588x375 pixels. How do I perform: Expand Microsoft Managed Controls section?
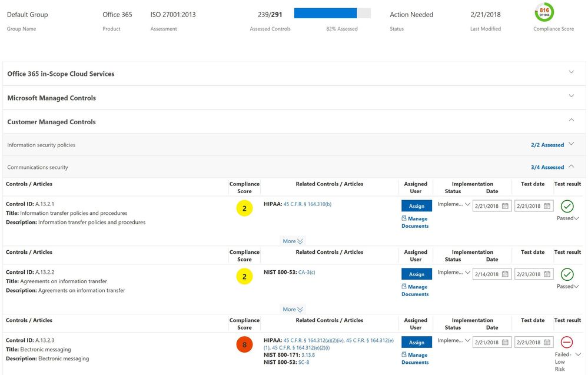(x=571, y=95)
